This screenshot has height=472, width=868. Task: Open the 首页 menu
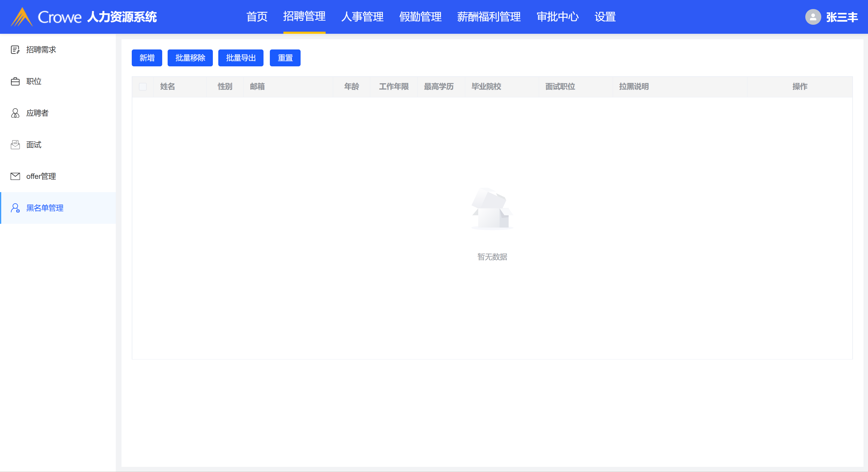(x=257, y=17)
